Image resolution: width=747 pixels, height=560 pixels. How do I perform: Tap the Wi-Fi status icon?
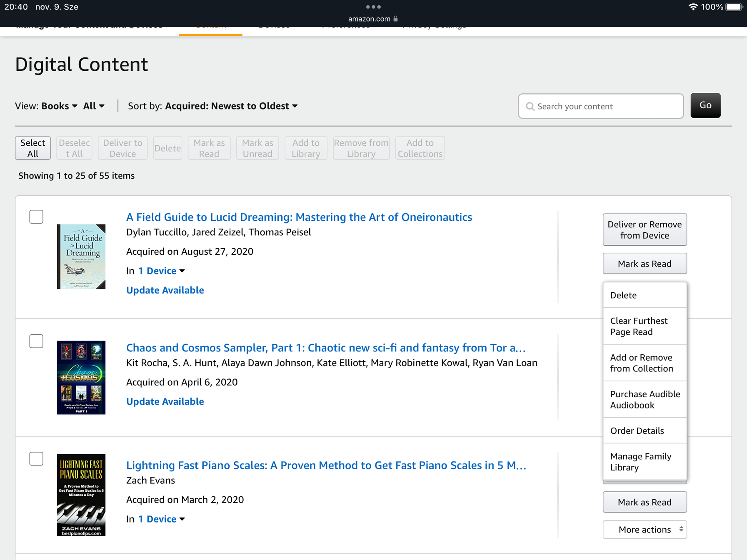point(693,7)
